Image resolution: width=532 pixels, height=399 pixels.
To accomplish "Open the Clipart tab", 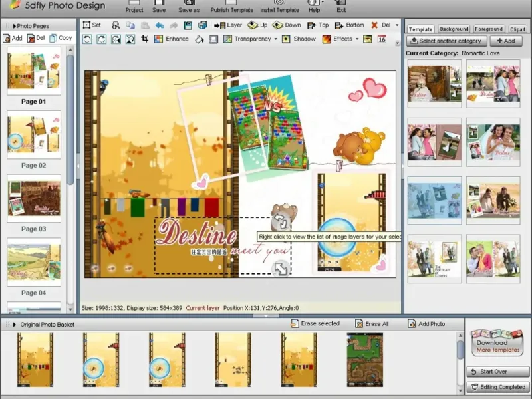I will (x=517, y=29).
